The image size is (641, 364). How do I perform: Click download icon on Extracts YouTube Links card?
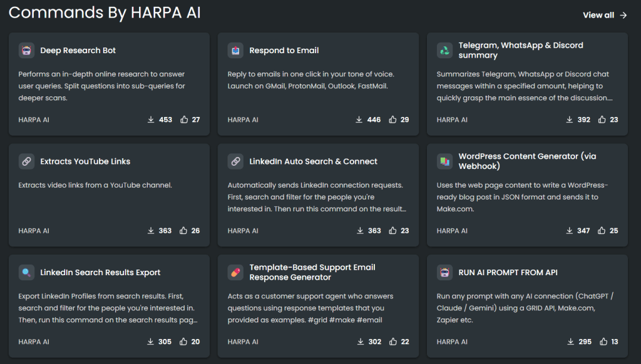point(151,231)
